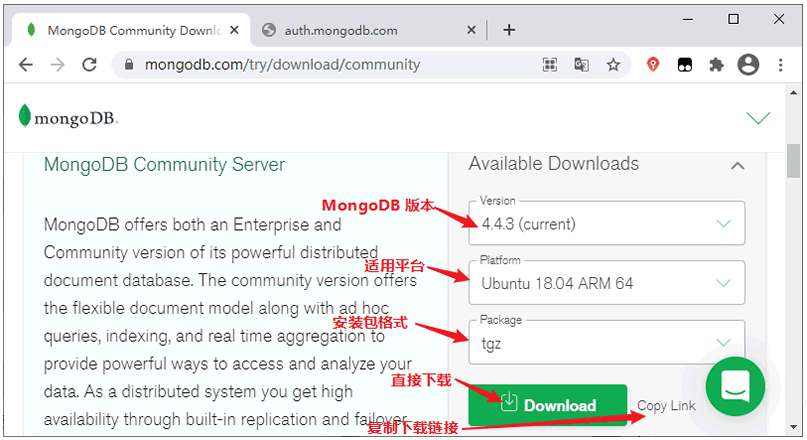Minimize the browser window
This screenshot has height=440, width=807.
pos(688,20)
